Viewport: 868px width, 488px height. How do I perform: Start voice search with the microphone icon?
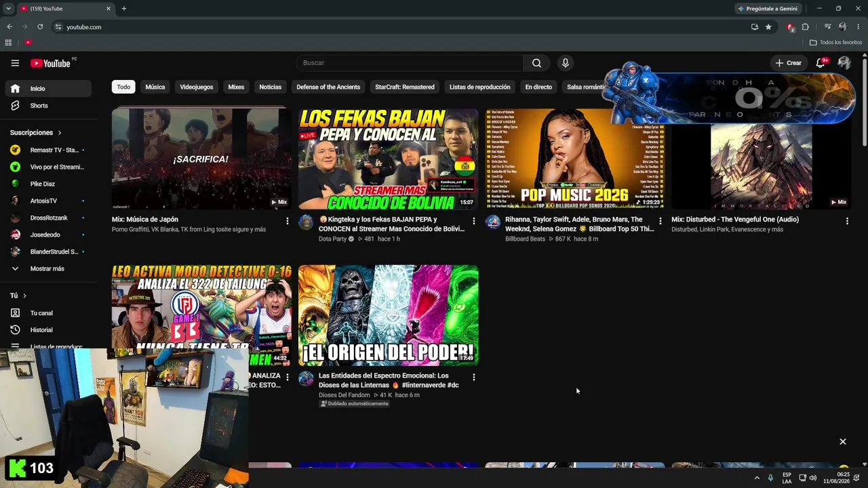click(x=565, y=63)
